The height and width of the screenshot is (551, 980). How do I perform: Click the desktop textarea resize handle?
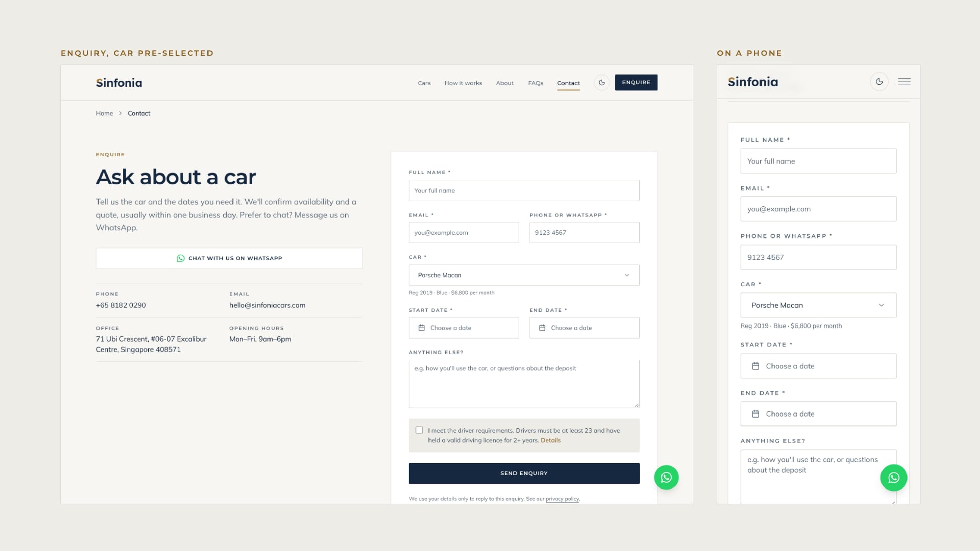(x=636, y=405)
